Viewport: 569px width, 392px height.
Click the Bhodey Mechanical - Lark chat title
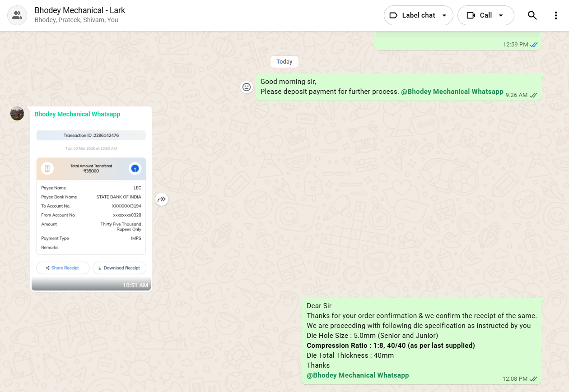pyautogui.click(x=80, y=10)
